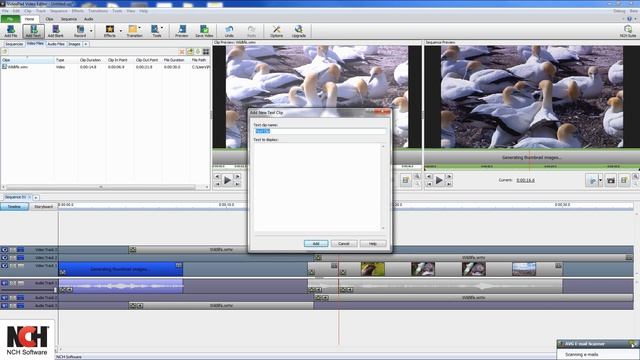
Task: Play the Sequence Preview
Action: click(439, 180)
